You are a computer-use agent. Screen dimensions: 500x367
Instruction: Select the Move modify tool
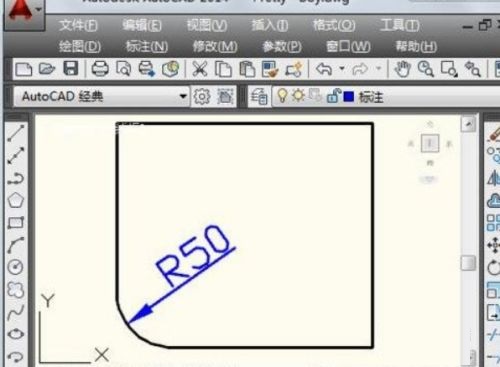coord(493,245)
